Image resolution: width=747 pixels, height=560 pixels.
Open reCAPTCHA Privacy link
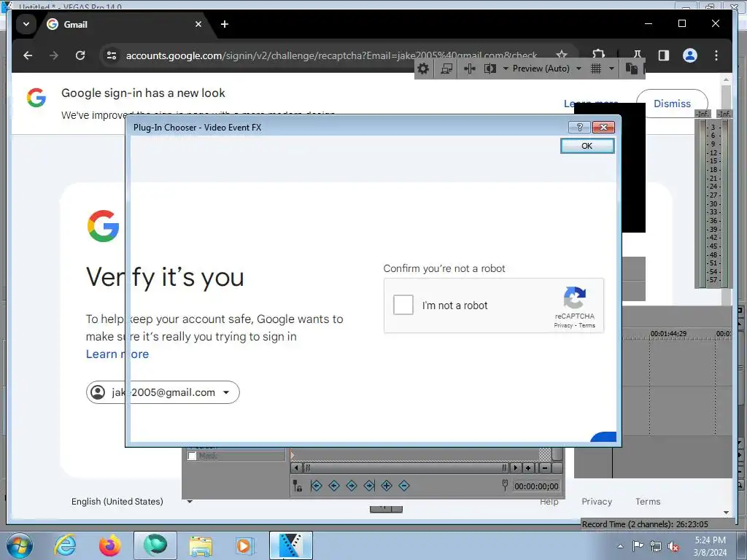pos(563,326)
